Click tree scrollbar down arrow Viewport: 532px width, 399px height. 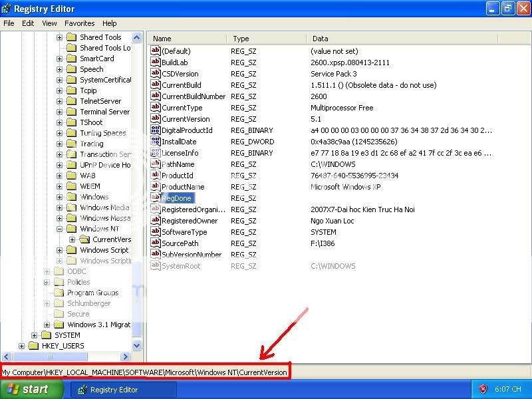(x=137, y=346)
